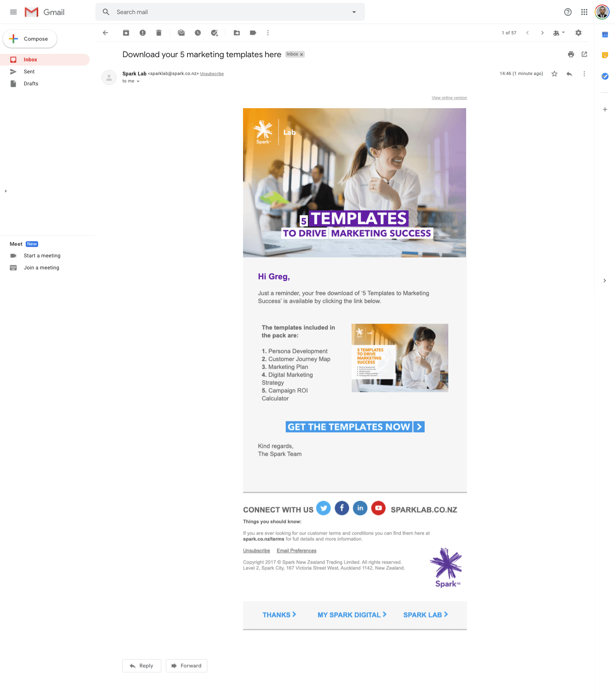Click GET THE TEMPLATES NOW button
The width and height of the screenshot is (615, 700).
click(355, 427)
